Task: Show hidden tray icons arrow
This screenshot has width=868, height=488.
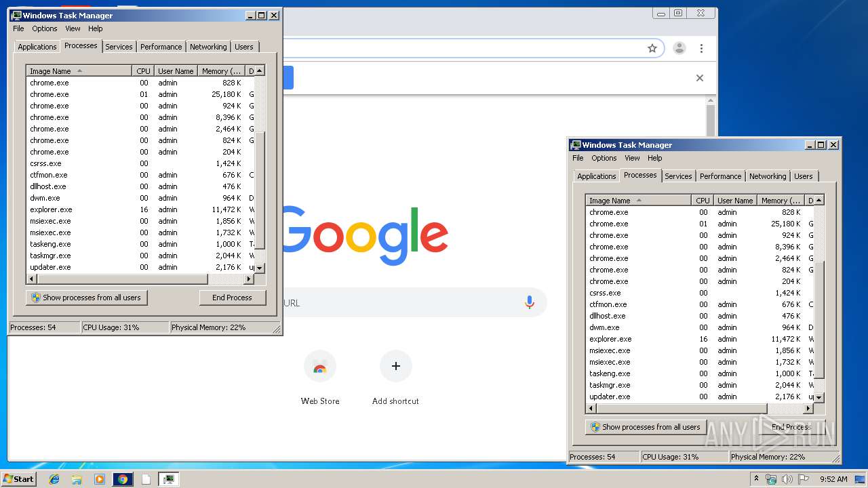Action: click(x=756, y=479)
